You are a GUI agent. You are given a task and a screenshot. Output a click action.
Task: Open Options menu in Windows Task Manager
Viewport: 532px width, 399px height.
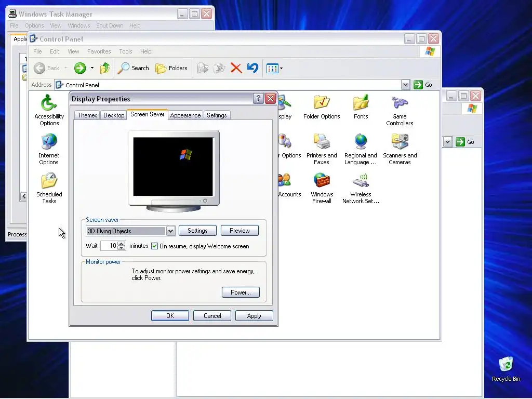[34, 25]
